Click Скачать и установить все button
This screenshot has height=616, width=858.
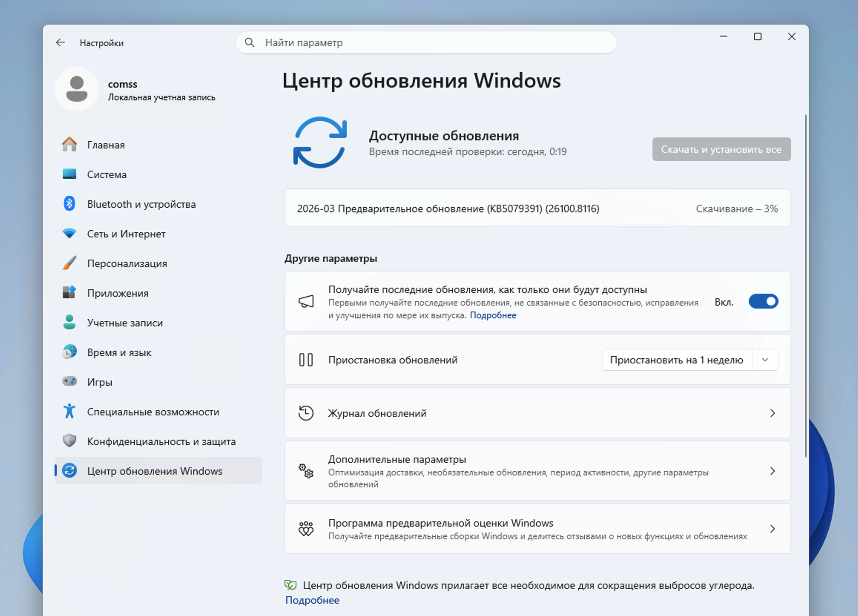point(721,149)
